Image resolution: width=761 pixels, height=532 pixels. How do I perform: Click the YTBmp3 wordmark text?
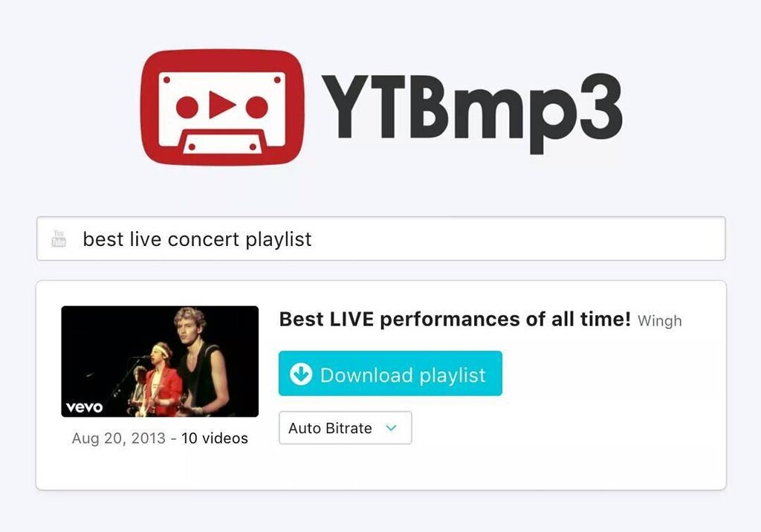tap(471, 111)
